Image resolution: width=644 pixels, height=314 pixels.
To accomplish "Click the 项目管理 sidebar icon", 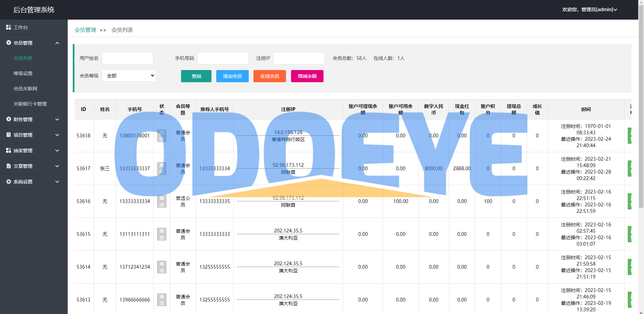I will click(8, 135).
